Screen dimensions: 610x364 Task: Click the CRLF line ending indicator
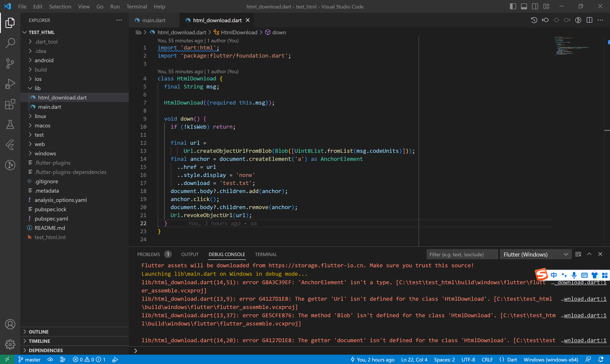pos(487,360)
